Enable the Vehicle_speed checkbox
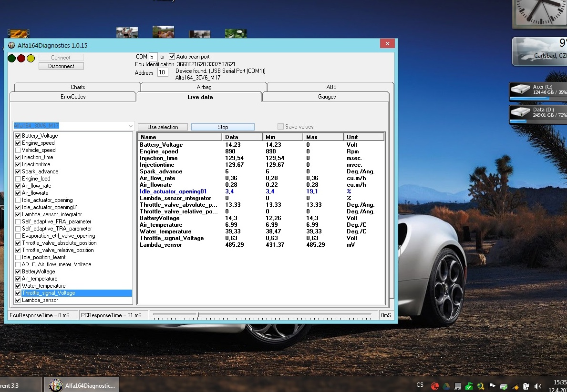Viewport: 567px width, 392px height. [x=18, y=150]
